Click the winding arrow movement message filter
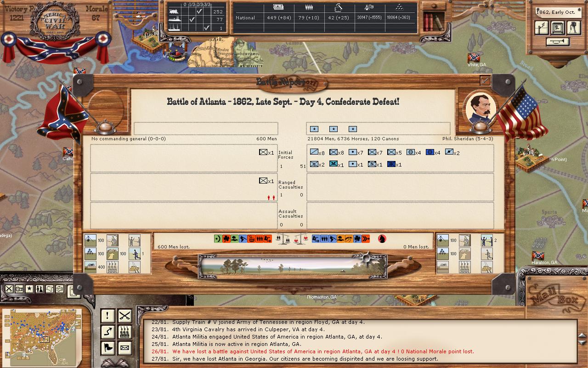The width and height of the screenshot is (588, 368). point(107,332)
